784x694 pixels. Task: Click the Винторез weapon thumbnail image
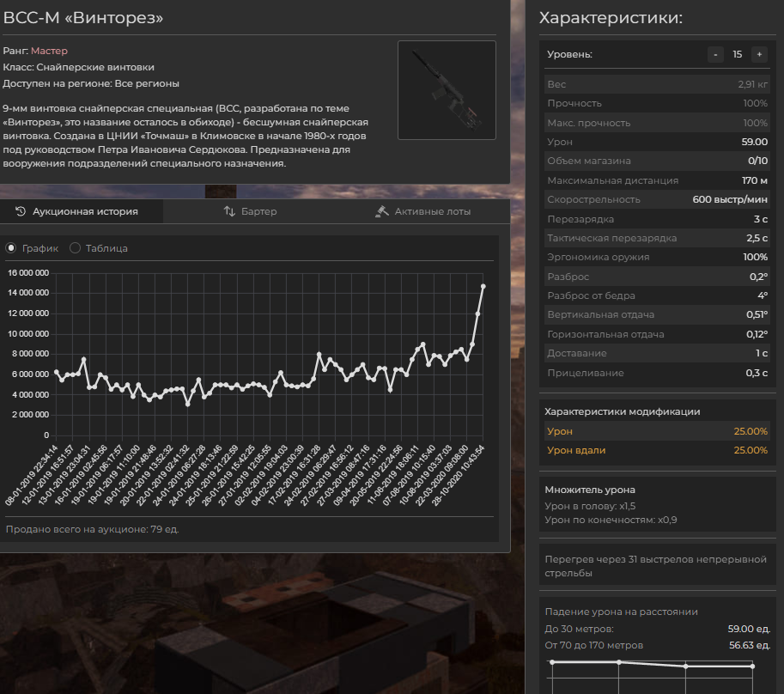pos(447,89)
